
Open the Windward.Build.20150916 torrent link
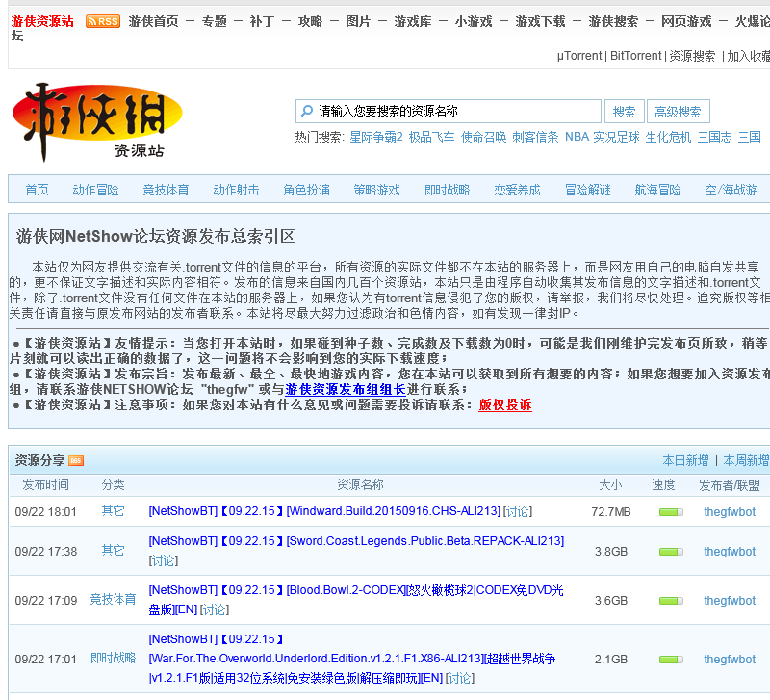(x=324, y=511)
